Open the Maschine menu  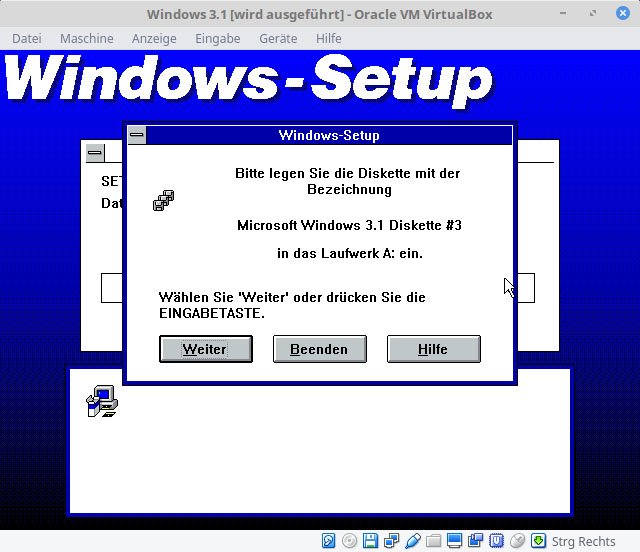point(87,38)
